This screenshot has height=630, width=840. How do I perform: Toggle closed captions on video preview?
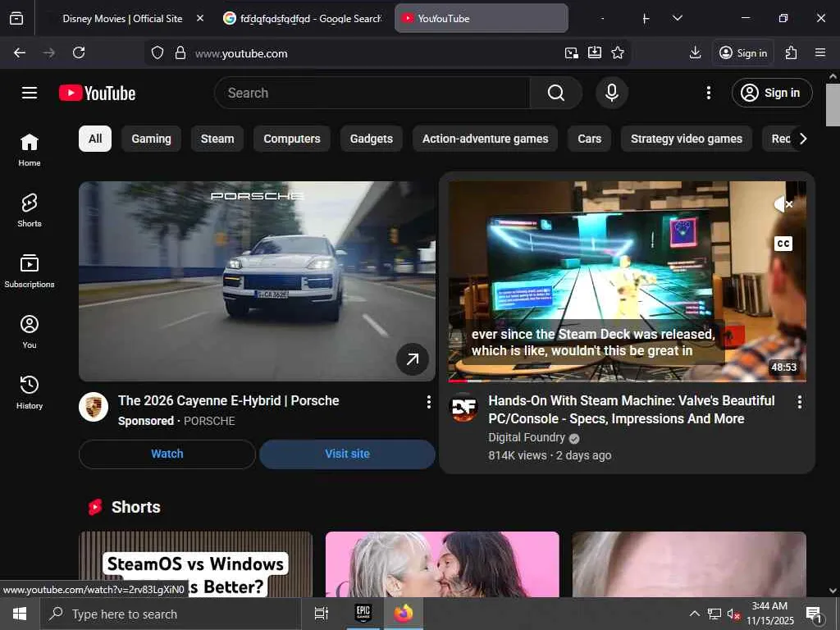pyautogui.click(x=783, y=244)
